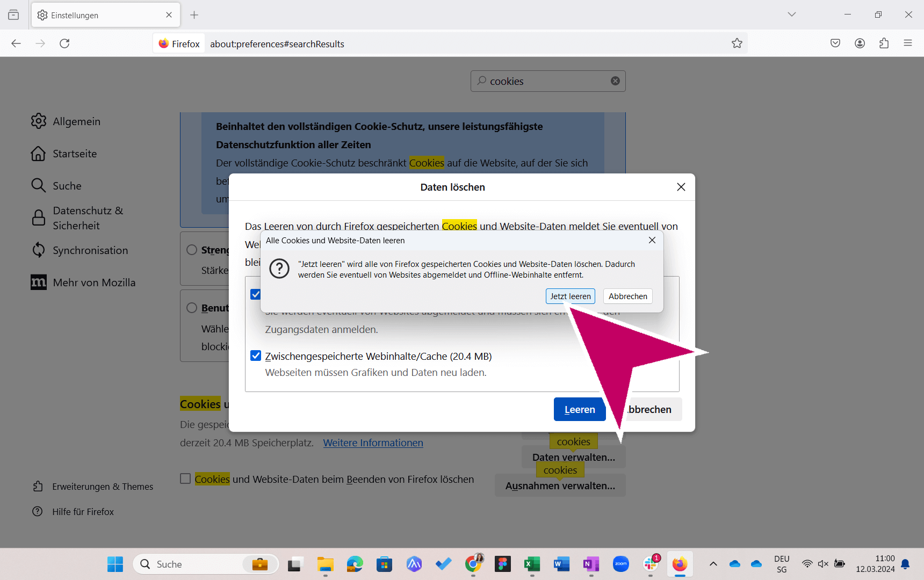Open notifications bell icon
This screenshot has height=580, width=924.
coord(905,564)
